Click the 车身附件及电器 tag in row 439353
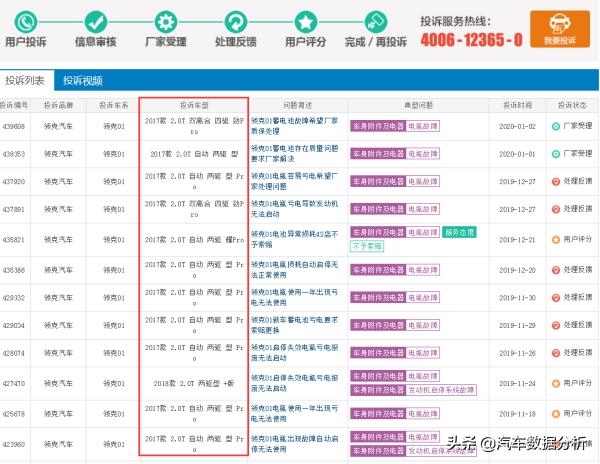Image resolution: width=600 pixels, height=464 pixels. pos(378,154)
